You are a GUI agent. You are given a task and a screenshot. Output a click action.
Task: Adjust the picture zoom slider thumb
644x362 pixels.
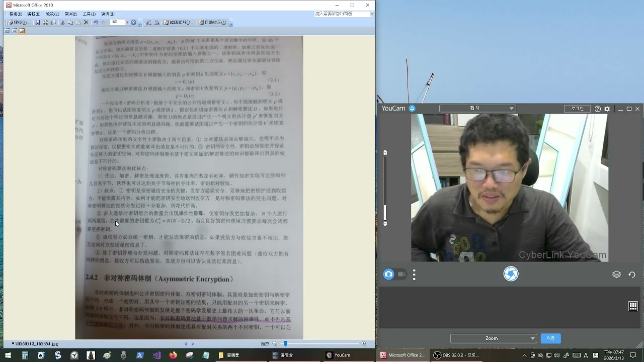click(x=285, y=344)
